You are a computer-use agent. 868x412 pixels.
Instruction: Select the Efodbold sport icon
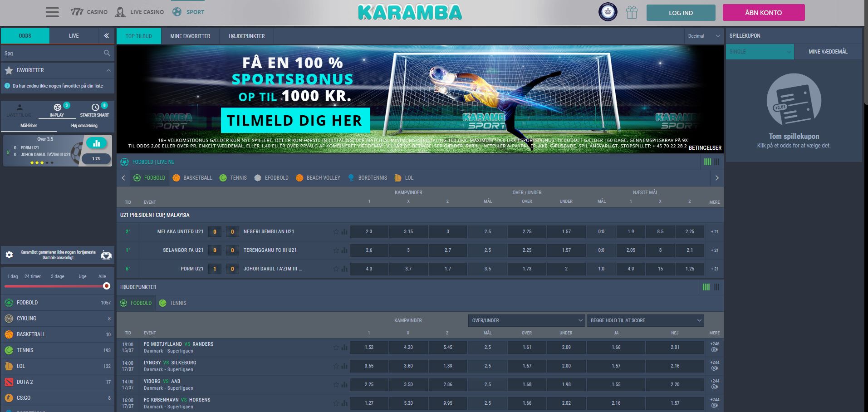(x=258, y=178)
